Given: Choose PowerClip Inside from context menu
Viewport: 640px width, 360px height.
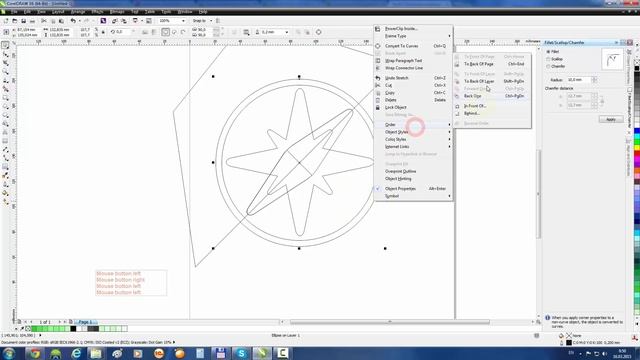Looking at the screenshot, I should (x=413, y=29).
